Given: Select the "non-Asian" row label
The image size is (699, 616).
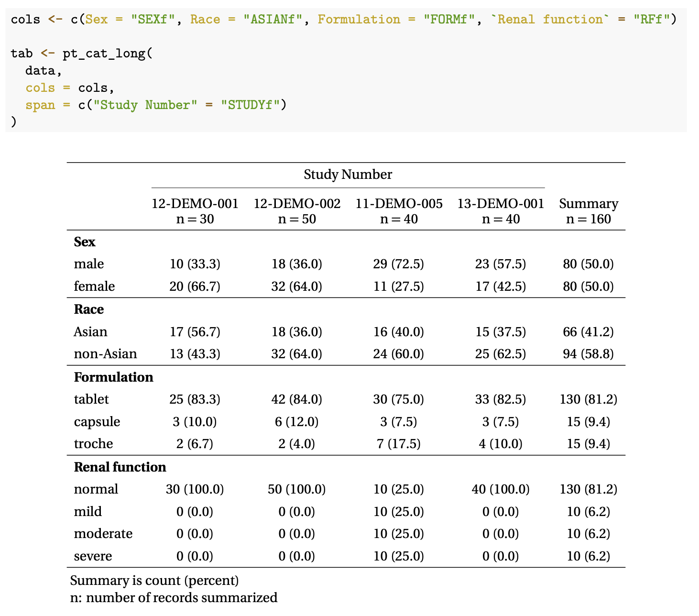Looking at the screenshot, I should coord(105,354).
